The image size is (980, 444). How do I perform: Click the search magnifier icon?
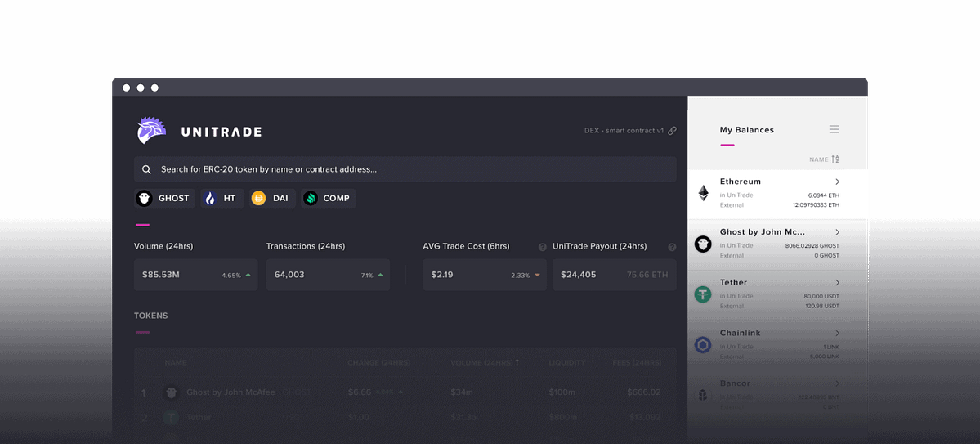coord(146,169)
